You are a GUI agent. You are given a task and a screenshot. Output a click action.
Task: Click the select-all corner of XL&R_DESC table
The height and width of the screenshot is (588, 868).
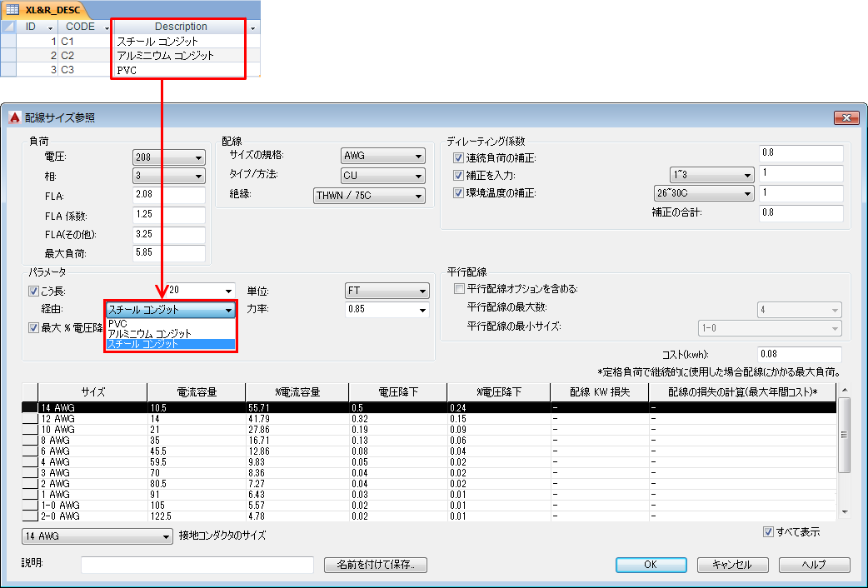click(x=8, y=27)
